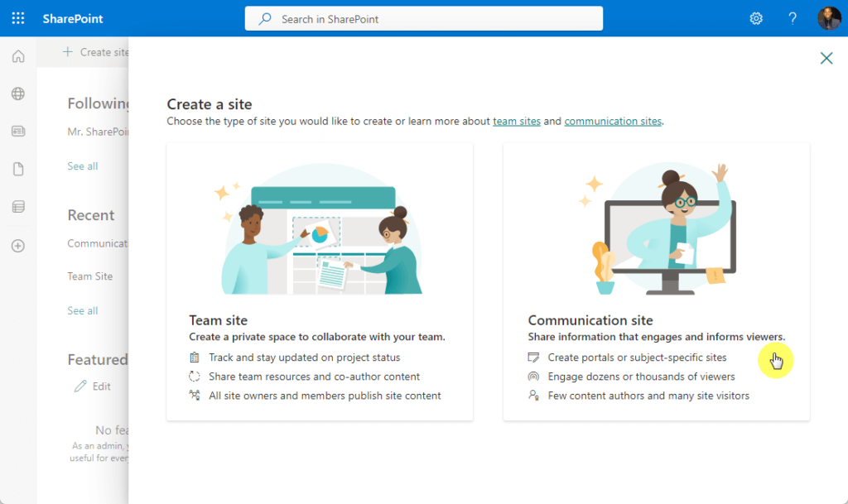Click the portal icon beside Create portals
848x504 pixels.
533,357
